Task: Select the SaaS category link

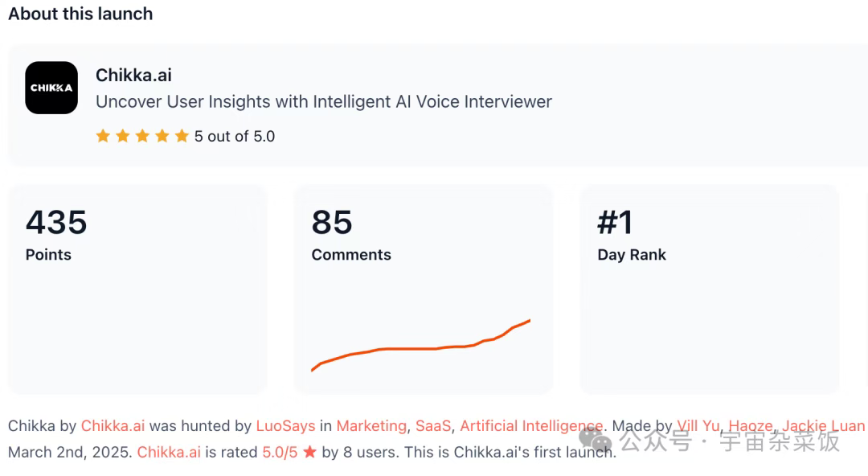Action: click(x=433, y=426)
